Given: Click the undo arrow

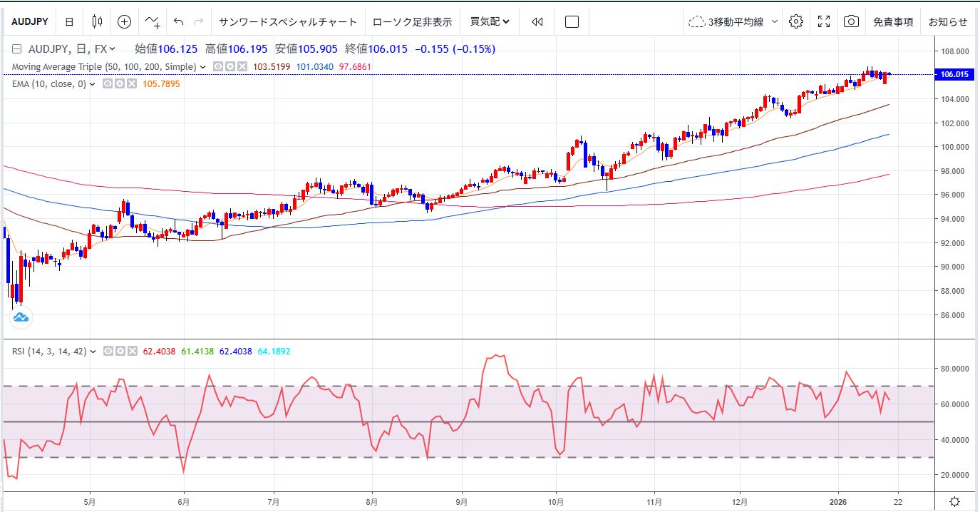Looking at the screenshot, I should point(180,21).
